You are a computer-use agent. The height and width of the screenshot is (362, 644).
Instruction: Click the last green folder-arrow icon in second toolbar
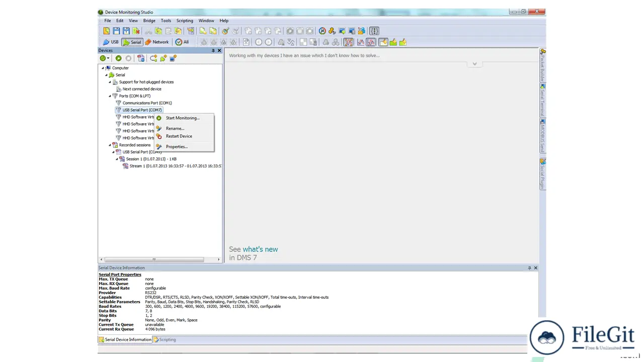click(x=403, y=42)
